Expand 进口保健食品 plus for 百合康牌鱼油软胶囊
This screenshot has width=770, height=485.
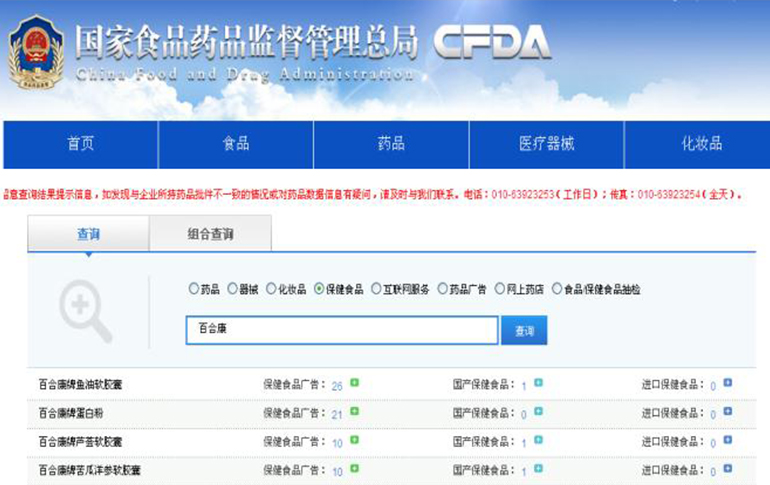(x=728, y=382)
